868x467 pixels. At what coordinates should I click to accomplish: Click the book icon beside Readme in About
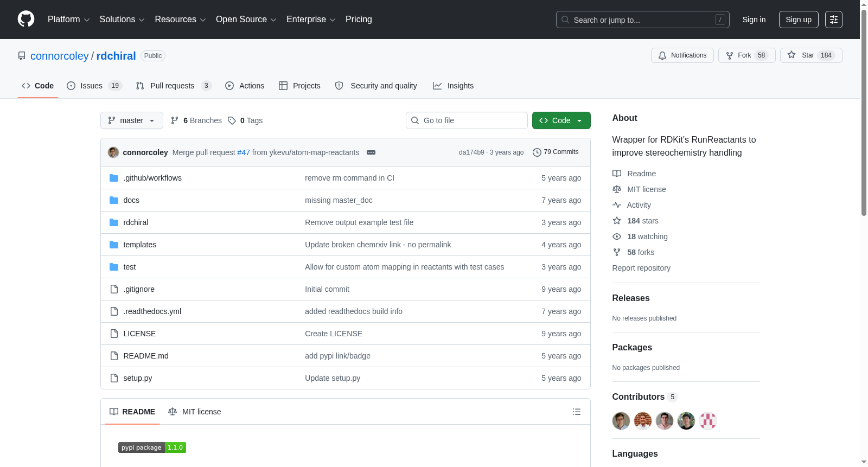pyautogui.click(x=617, y=174)
